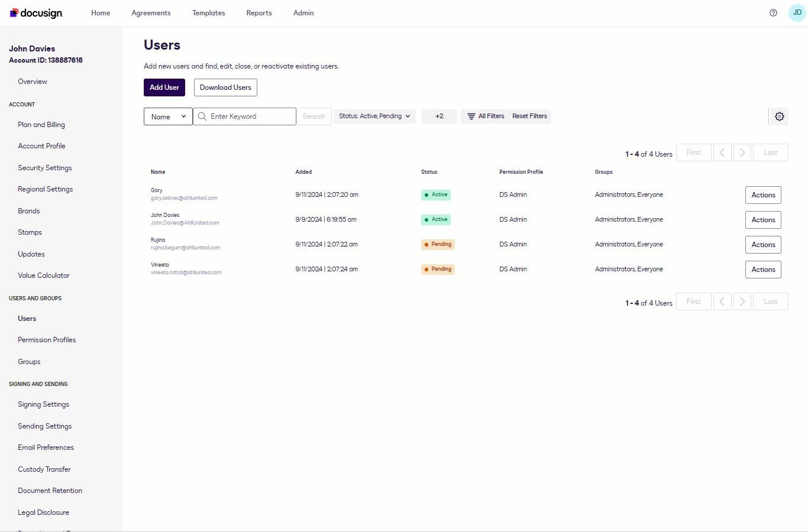Click the bottom First page button
The width and height of the screenshot is (808, 532).
[x=694, y=301]
